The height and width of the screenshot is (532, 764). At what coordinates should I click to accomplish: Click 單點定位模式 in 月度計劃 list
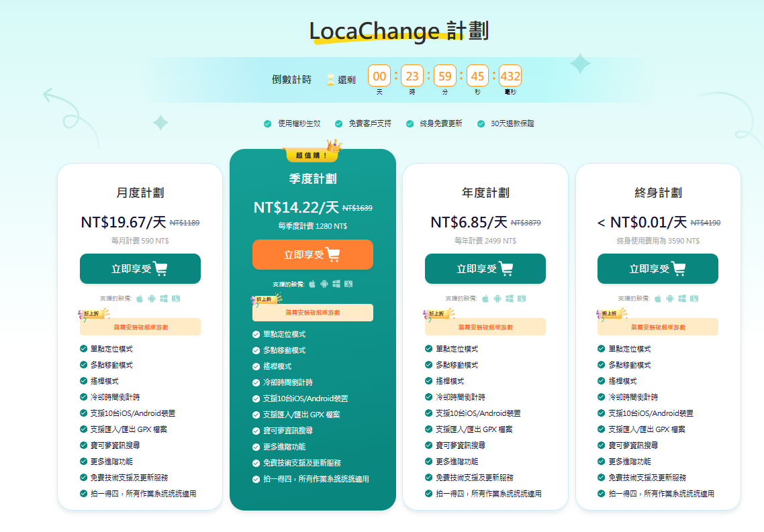[x=111, y=349]
